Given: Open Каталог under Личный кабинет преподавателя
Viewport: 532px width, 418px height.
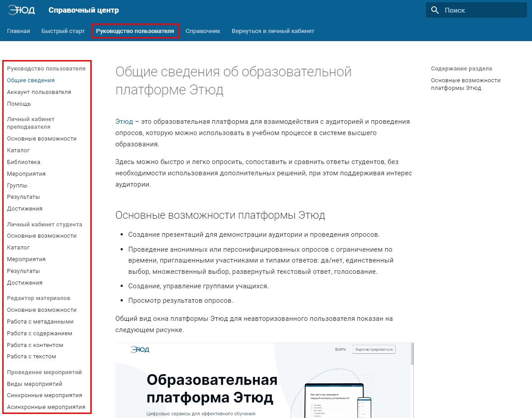Looking at the screenshot, I should [19, 150].
